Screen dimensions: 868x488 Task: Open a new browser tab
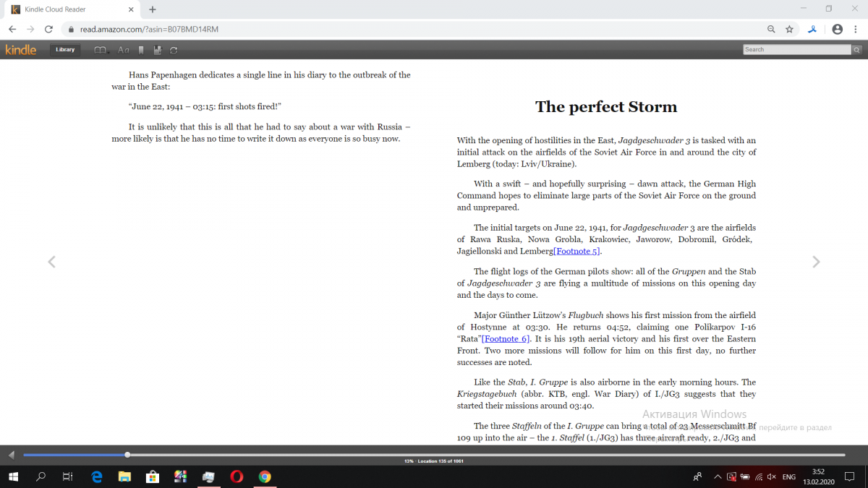[x=153, y=9]
